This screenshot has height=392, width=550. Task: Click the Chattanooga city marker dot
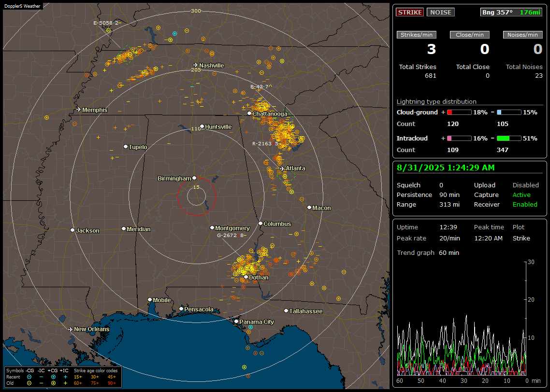(249, 113)
